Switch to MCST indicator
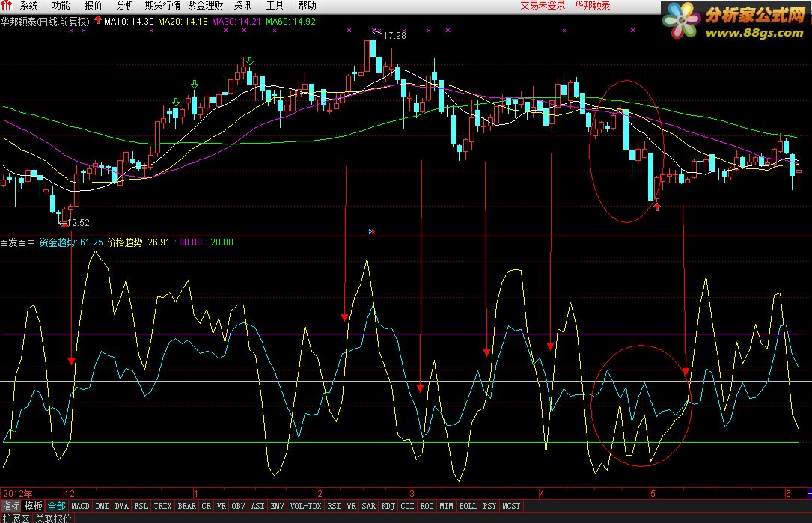Viewport: 812px width, 523px height. click(x=512, y=506)
